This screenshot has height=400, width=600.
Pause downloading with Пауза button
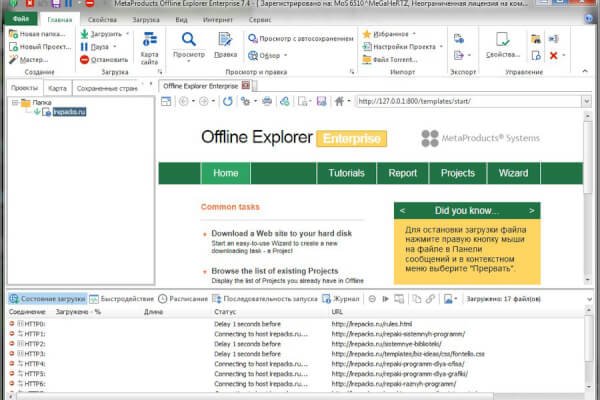(95, 47)
